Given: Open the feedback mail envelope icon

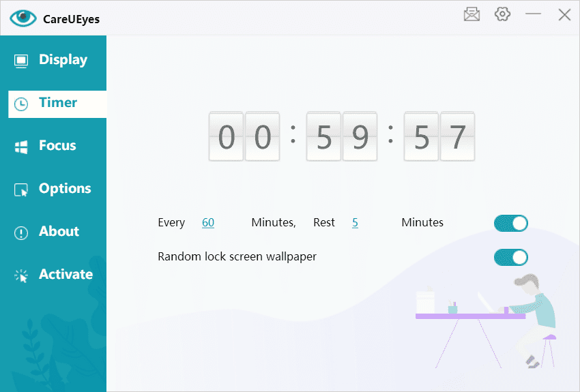Looking at the screenshot, I should point(472,15).
